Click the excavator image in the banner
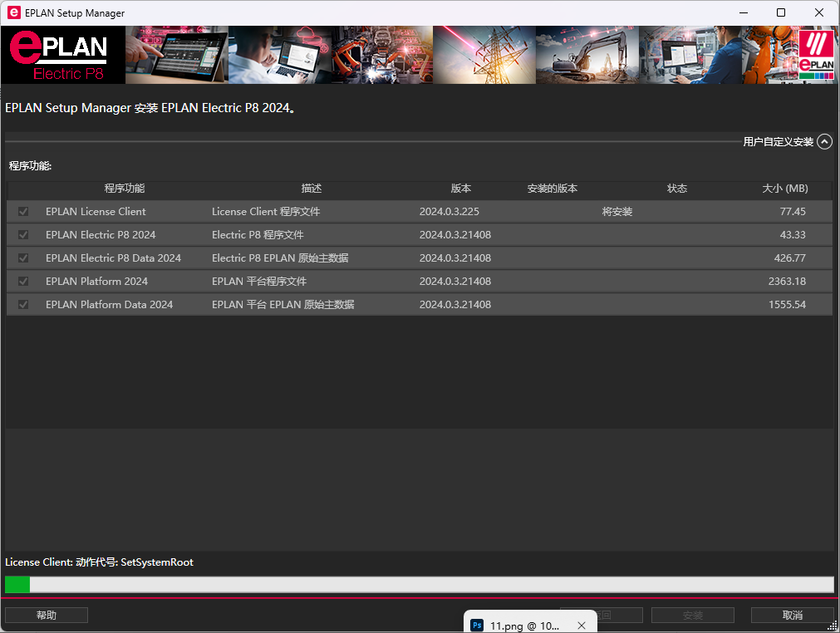The height and width of the screenshot is (633, 840). click(587, 56)
